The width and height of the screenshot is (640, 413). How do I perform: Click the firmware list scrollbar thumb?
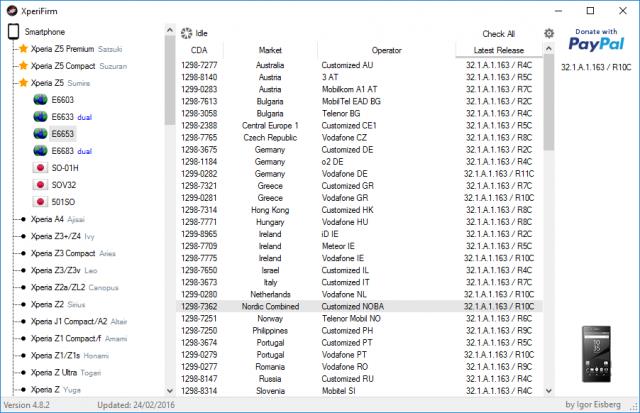[x=549, y=103]
